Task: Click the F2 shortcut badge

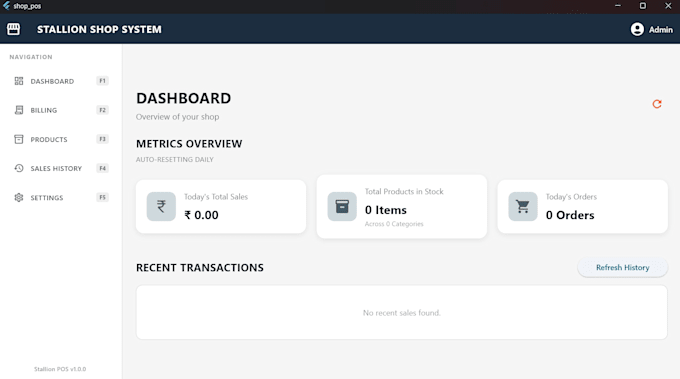Action: coord(102,110)
